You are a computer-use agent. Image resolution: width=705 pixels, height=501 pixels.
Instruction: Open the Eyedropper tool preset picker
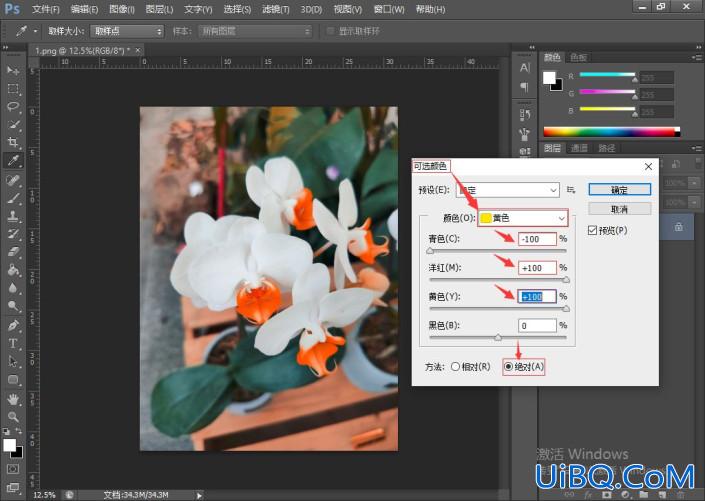tap(35, 31)
